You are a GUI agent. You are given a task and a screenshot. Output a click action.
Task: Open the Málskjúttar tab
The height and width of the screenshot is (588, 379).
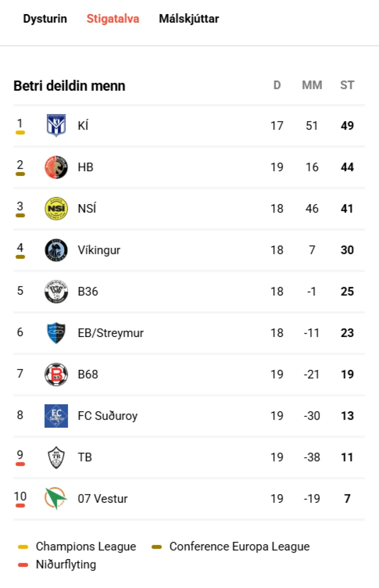tap(189, 19)
